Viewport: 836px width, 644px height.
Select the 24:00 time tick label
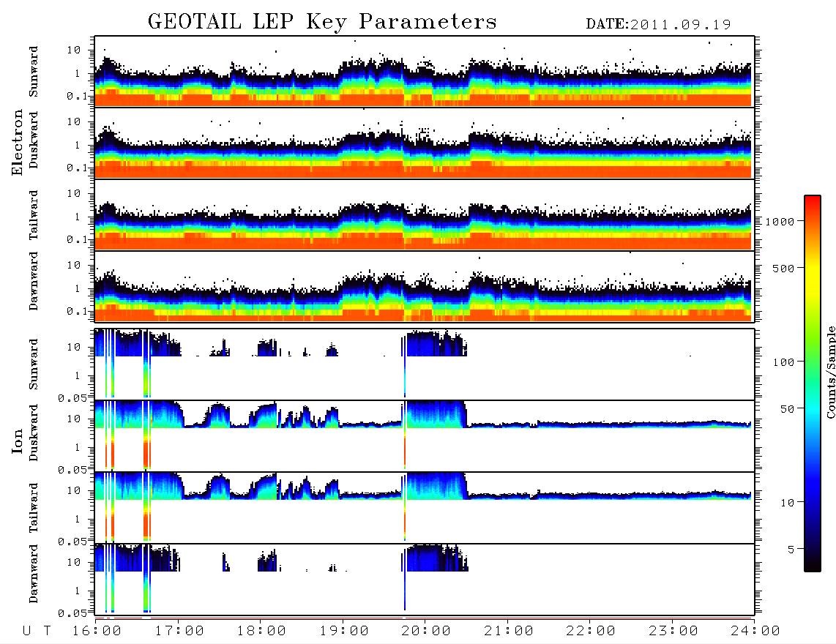click(x=755, y=631)
